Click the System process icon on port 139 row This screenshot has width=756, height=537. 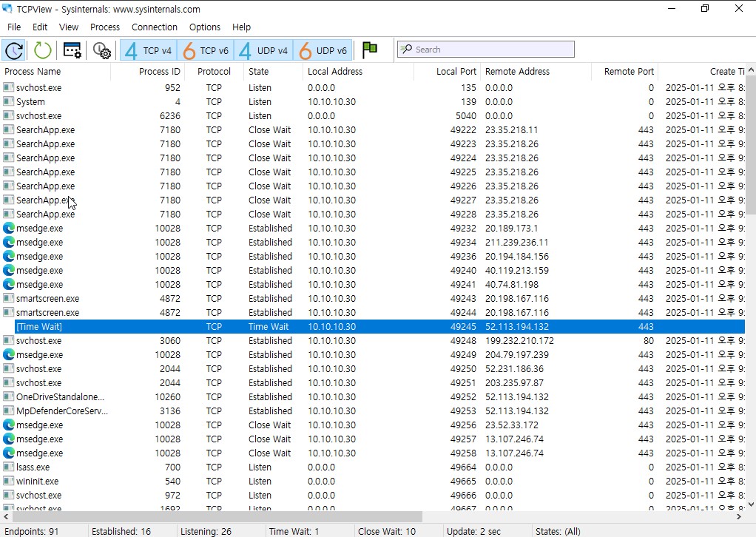(8, 102)
